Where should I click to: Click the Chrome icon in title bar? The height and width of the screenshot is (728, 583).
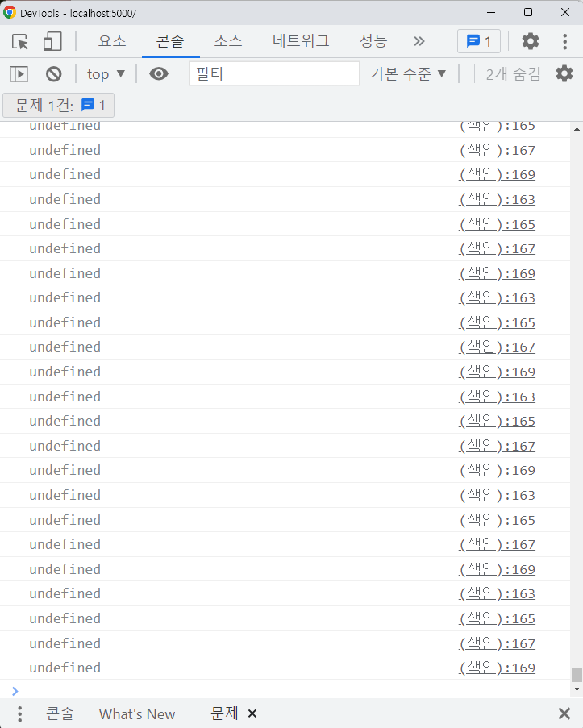click(x=9, y=13)
